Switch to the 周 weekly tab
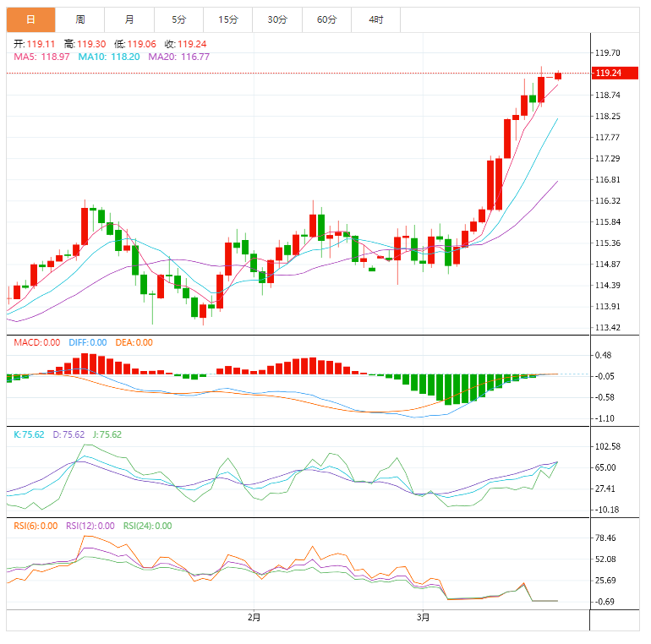The width and height of the screenshot is (651, 644). [x=80, y=19]
